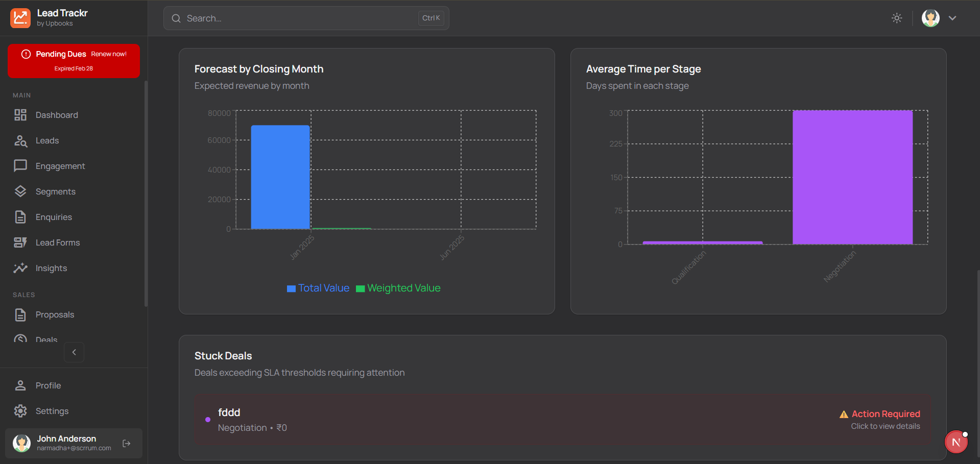Go to the Settings menu item
Screen dimensions: 980x464
click(x=52, y=411)
